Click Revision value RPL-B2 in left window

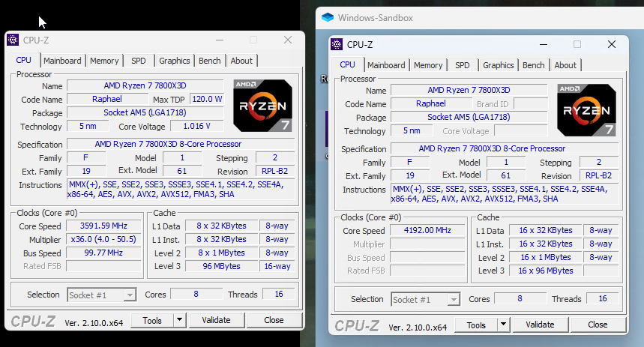[x=274, y=171]
